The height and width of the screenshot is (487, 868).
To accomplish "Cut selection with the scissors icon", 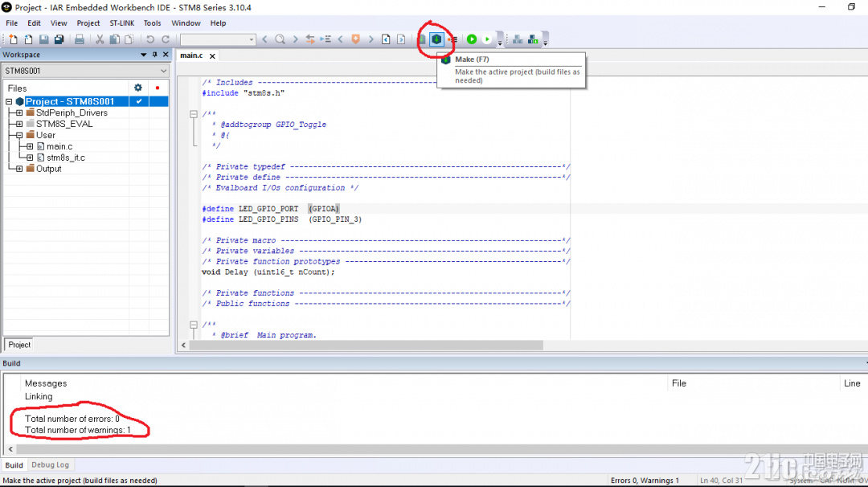I will (100, 39).
